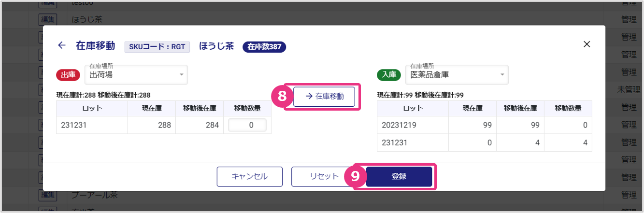This screenshot has height=213, width=644.
Task: Focus the 移動数量 input field in 出庫 table
Action: tap(247, 126)
